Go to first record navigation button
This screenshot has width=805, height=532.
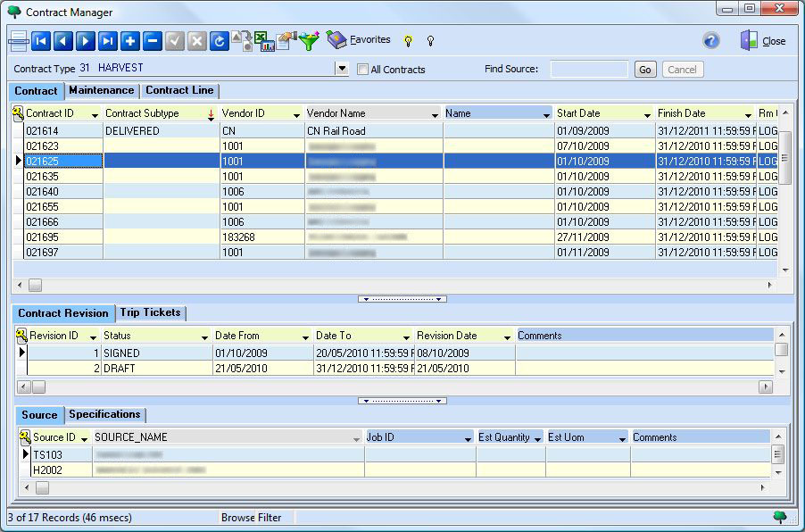point(41,41)
